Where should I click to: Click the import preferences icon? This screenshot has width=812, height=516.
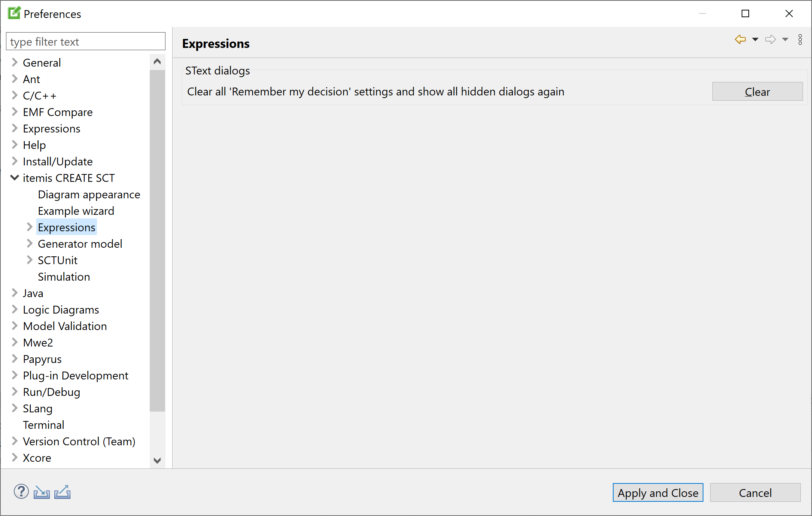click(42, 492)
